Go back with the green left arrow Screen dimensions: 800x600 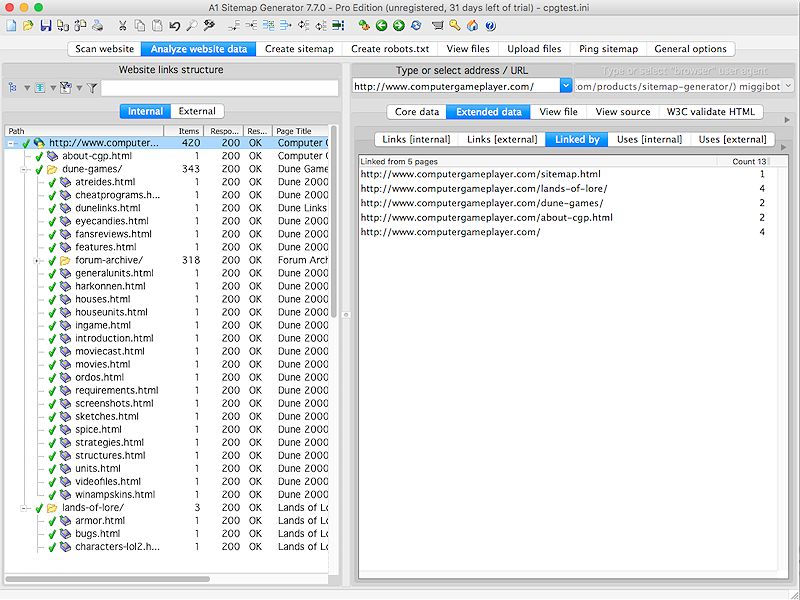(381, 26)
